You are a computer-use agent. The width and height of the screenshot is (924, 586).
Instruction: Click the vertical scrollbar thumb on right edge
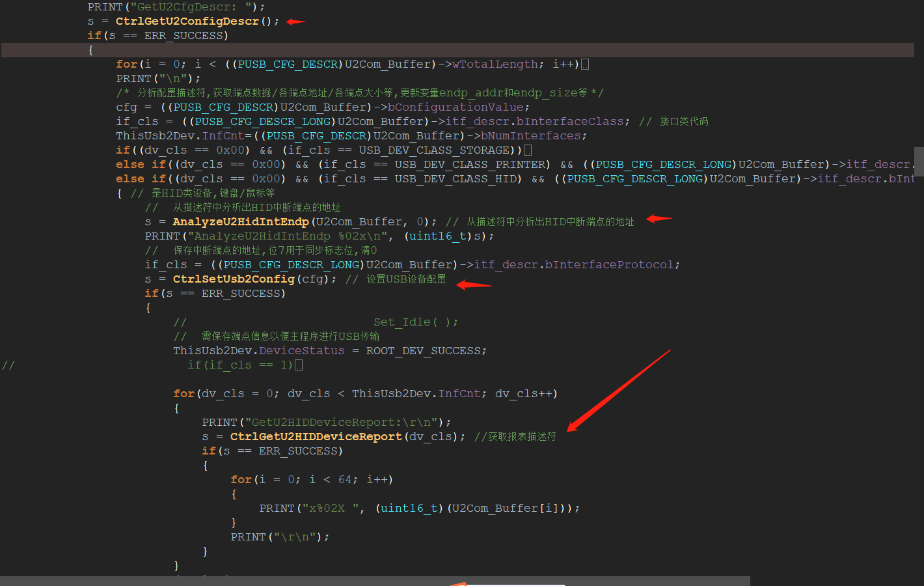click(x=919, y=161)
